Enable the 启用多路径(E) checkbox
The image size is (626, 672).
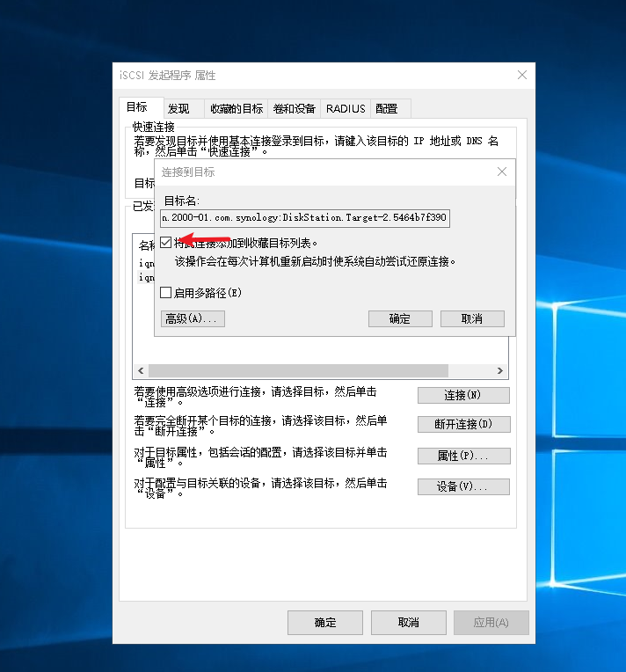[166, 293]
